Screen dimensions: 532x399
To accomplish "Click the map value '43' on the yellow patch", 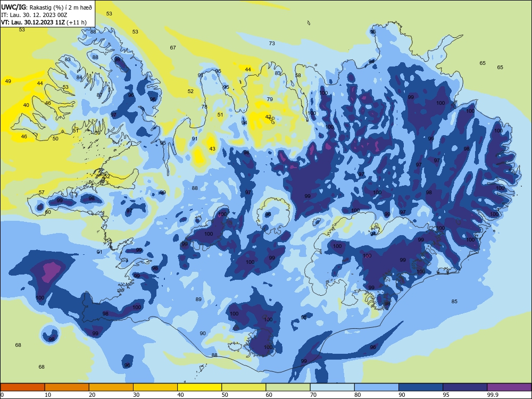I will click(x=212, y=149).
